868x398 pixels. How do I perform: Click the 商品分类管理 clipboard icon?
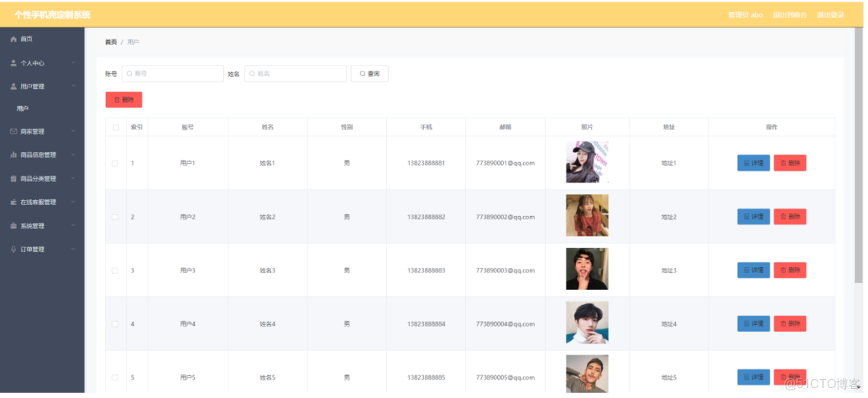(x=13, y=179)
